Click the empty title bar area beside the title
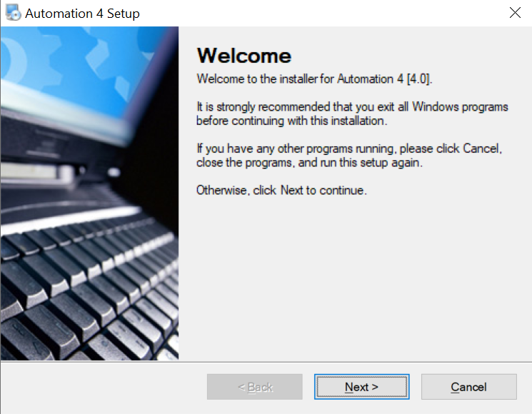Image resolution: width=532 pixels, height=414 pixels. pos(321,13)
